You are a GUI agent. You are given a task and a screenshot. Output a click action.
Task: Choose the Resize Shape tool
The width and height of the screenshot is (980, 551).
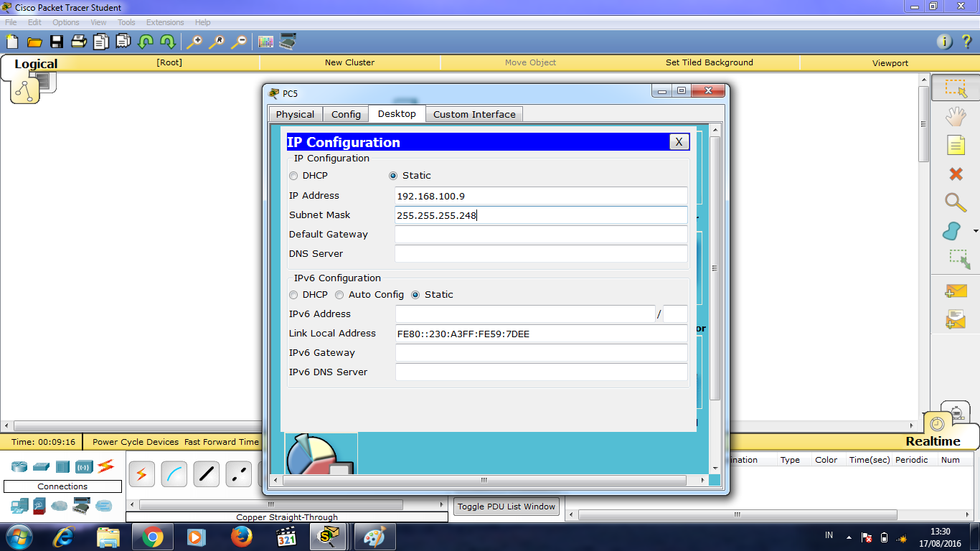click(x=958, y=259)
